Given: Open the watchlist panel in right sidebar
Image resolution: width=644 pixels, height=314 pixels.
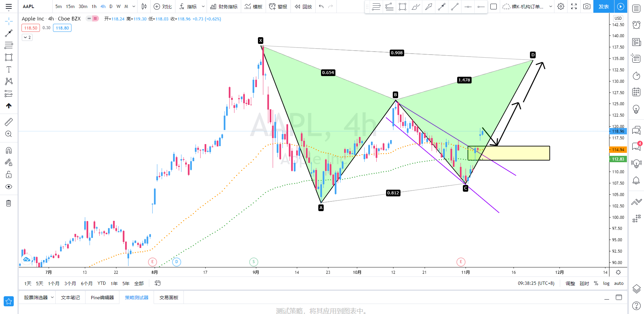Looking at the screenshot, I should tap(636, 8).
